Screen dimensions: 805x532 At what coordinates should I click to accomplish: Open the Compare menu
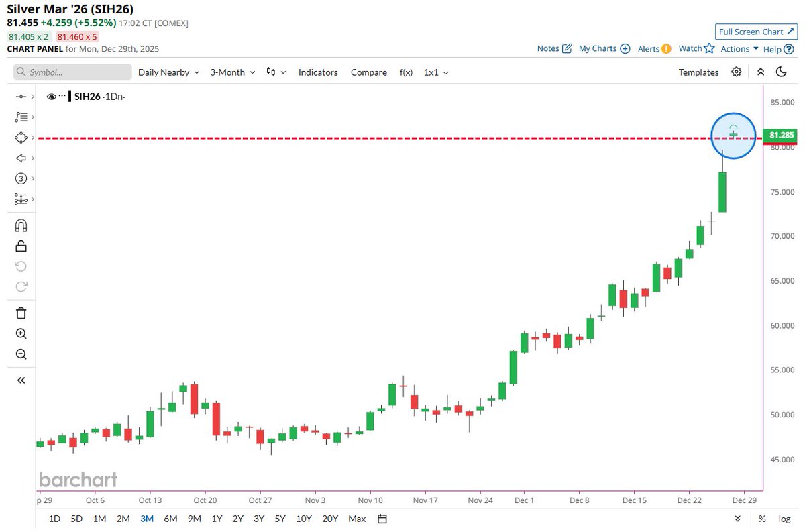pos(369,72)
